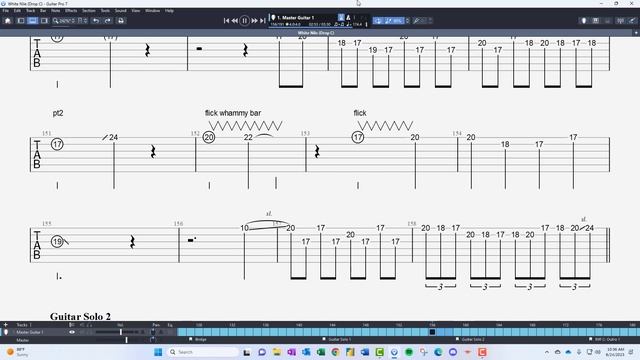The height and width of the screenshot is (360, 640).
Task: Jump to the last bar
Action: point(263,21)
